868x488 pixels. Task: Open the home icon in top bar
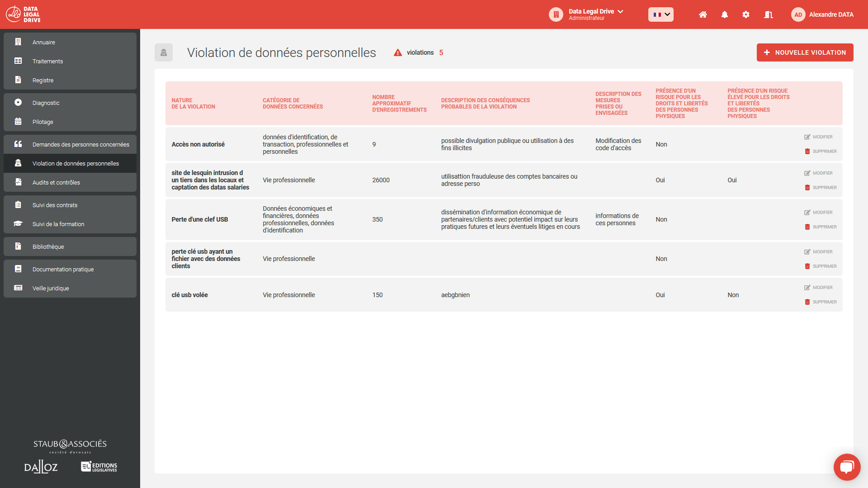[703, 14]
